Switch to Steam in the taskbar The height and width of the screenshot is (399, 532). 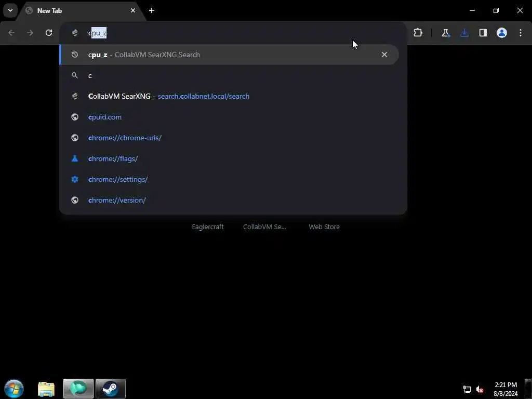coord(111,389)
